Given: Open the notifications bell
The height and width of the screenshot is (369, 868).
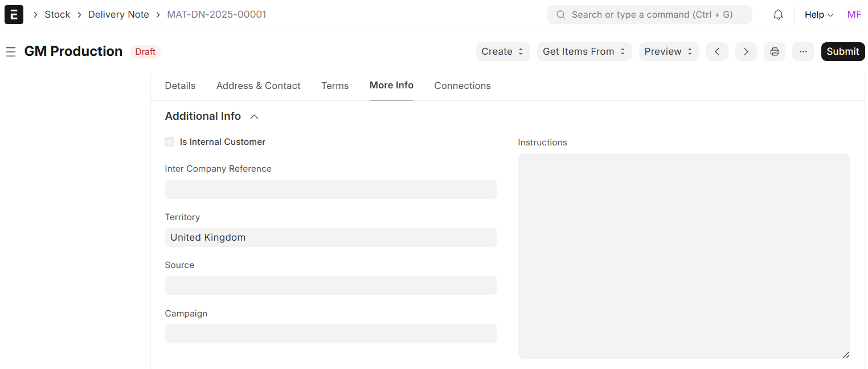Looking at the screenshot, I should [778, 15].
